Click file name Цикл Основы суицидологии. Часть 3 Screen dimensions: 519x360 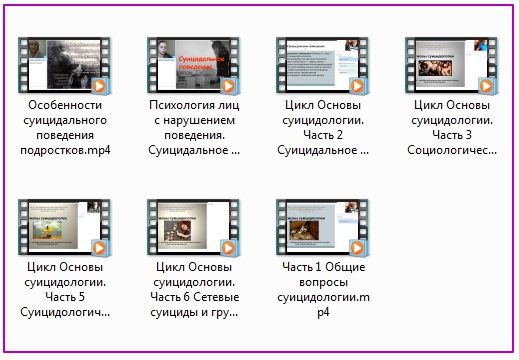(x=452, y=128)
